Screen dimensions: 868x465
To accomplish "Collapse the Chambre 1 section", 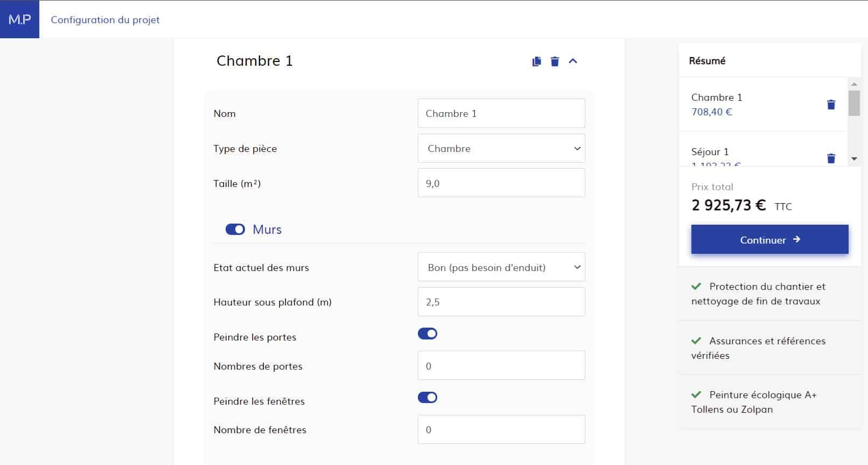I will pyautogui.click(x=573, y=61).
